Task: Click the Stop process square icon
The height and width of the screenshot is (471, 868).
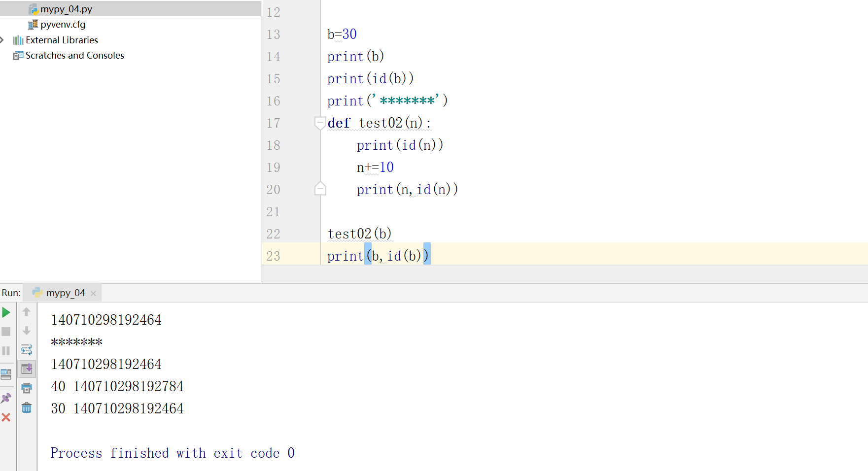Action: click(x=6, y=332)
